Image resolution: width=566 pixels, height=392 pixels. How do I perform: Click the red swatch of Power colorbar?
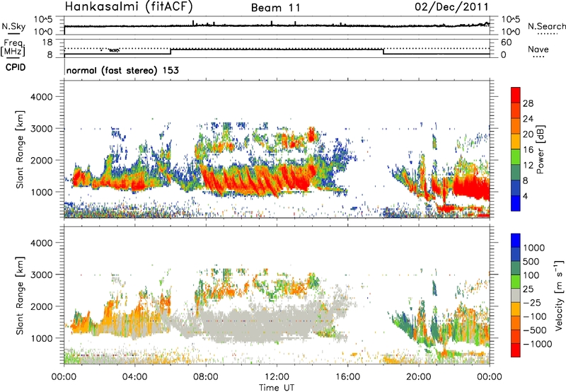pos(516,95)
